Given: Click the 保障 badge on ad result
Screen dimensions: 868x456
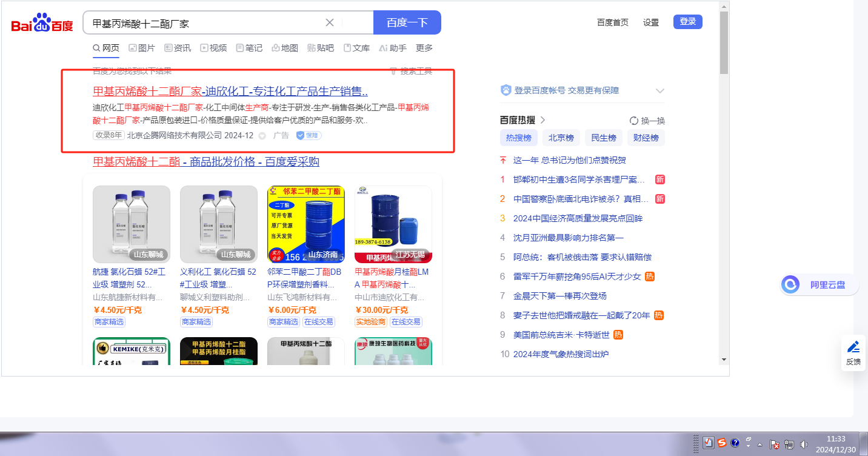Looking at the screenshot, I should (x=309, y=135).
